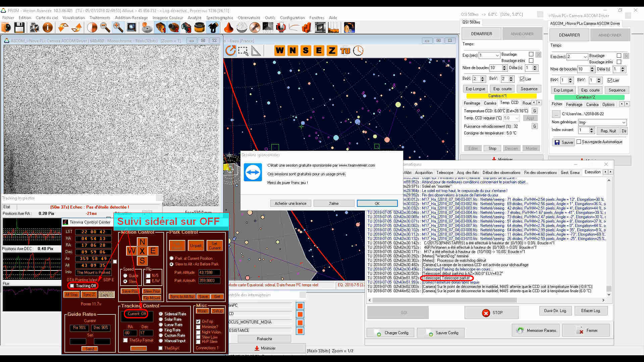Open the Exp.(sec) dropdown for QSI 583ws
This screenshot has height=362, width=644.
tap(497, 55)
